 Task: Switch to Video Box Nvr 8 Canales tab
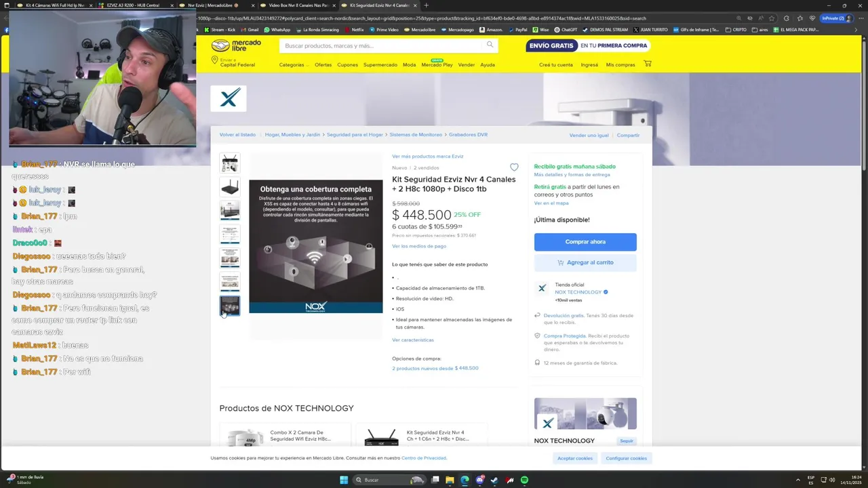(x=296, y=5)
